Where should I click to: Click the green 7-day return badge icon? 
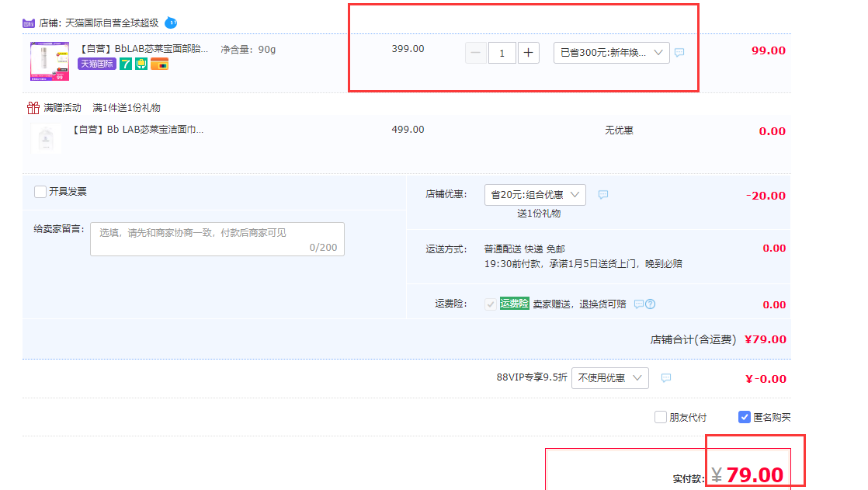pos(126,64)
